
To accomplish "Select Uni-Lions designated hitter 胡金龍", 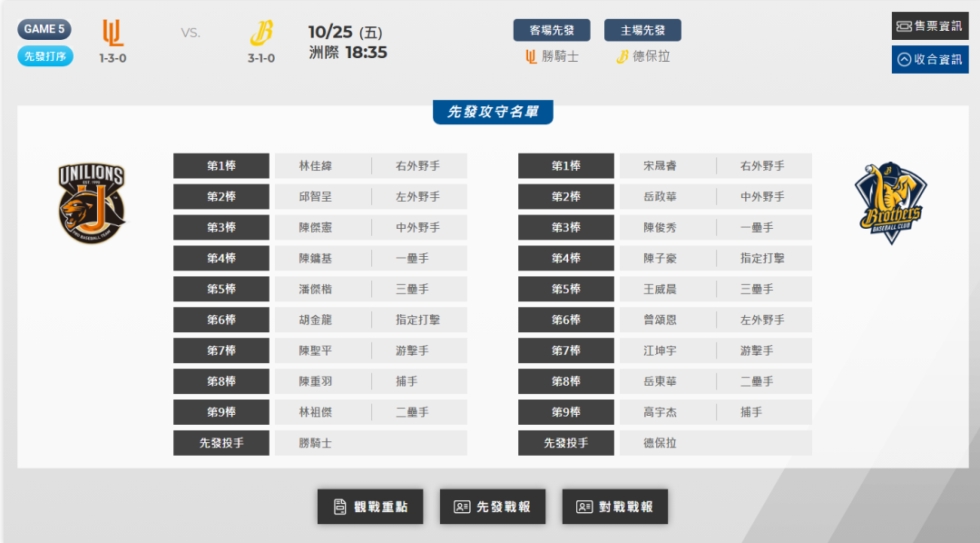I will [x=316, y=320].
